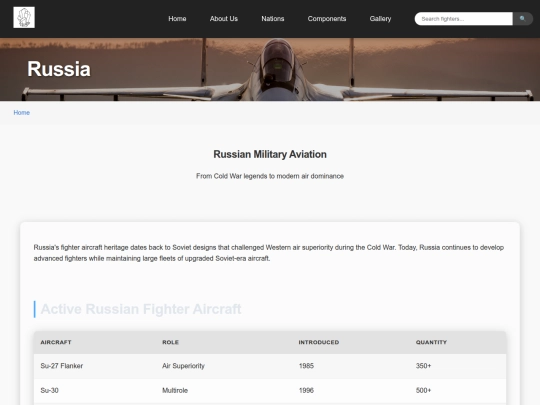
Task: Focus the Search fighters input field
Action: 464,19
